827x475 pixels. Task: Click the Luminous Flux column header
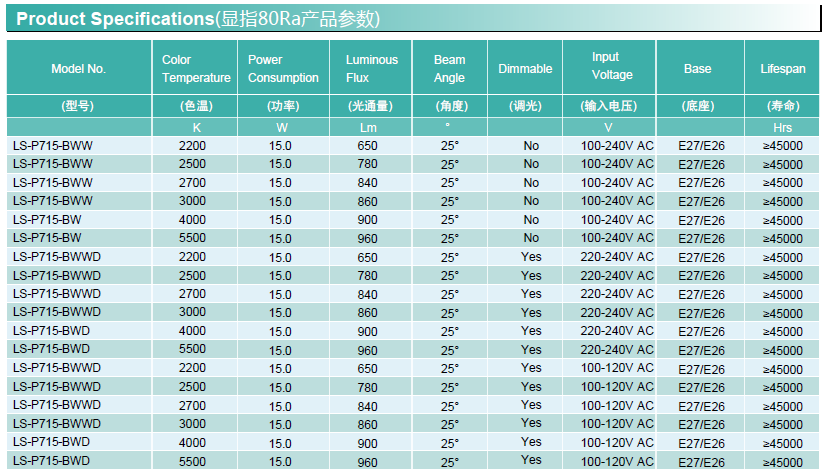pyautogui.click(x=371, y=69)
